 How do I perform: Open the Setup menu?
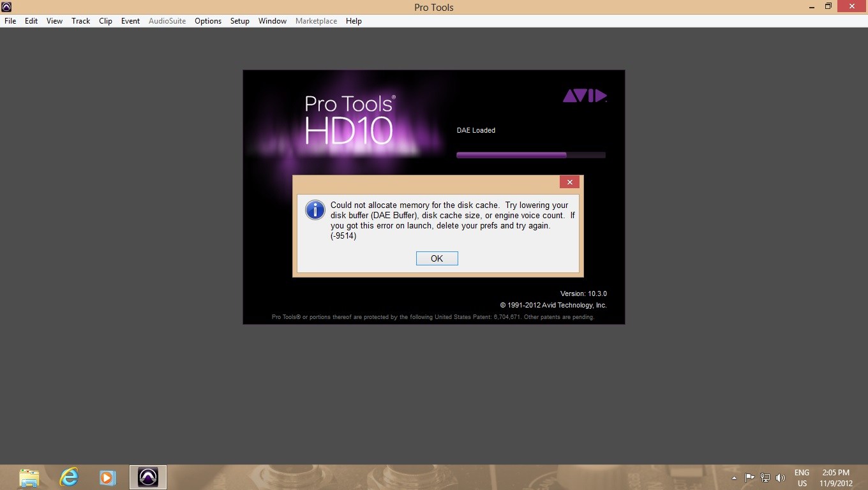[240, 21]
